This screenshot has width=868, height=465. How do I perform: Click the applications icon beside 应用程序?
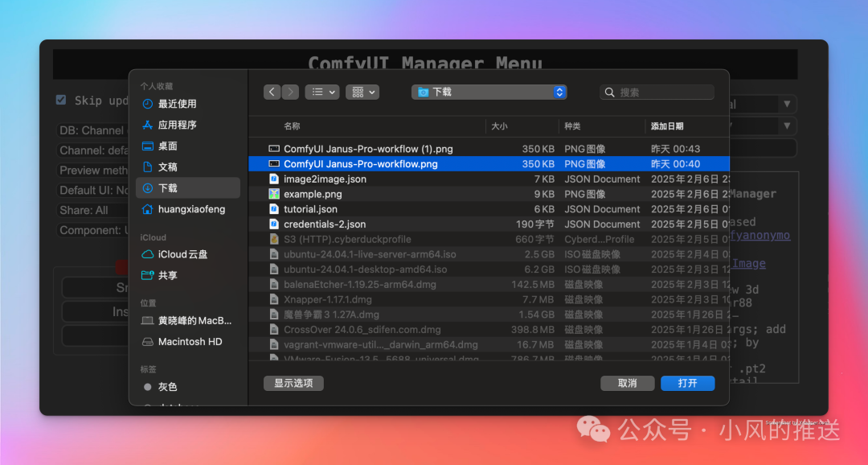pos(147,125)
